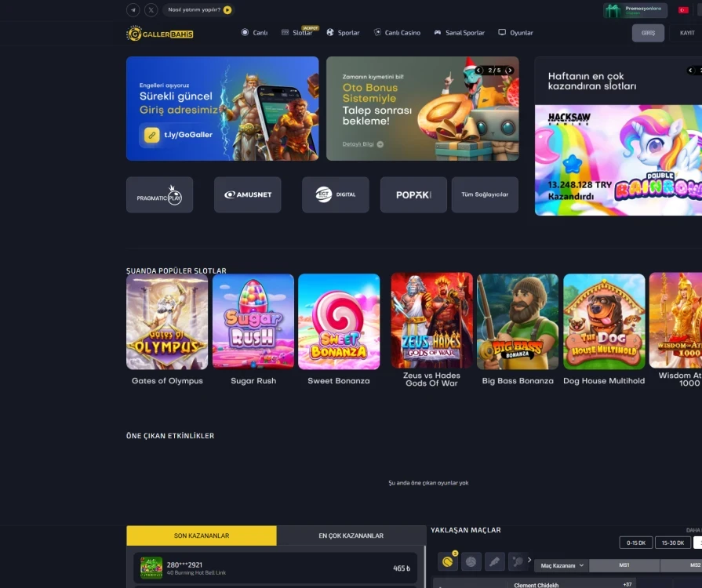Open the Telegram channel icon
The width and height of the screenshot is (702, 588).
point(133,10)
